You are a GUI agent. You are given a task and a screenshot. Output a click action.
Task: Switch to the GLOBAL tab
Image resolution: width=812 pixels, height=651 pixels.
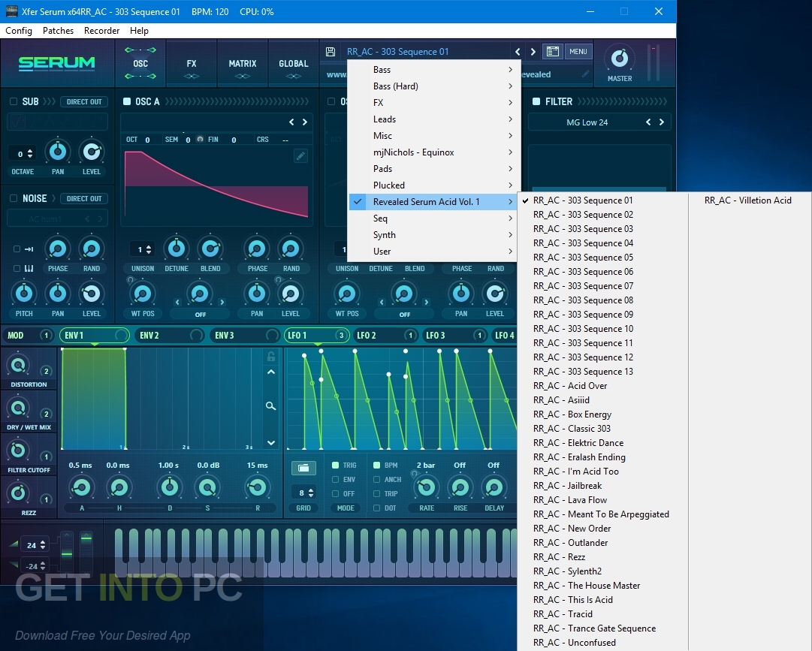tap(294, 64)
